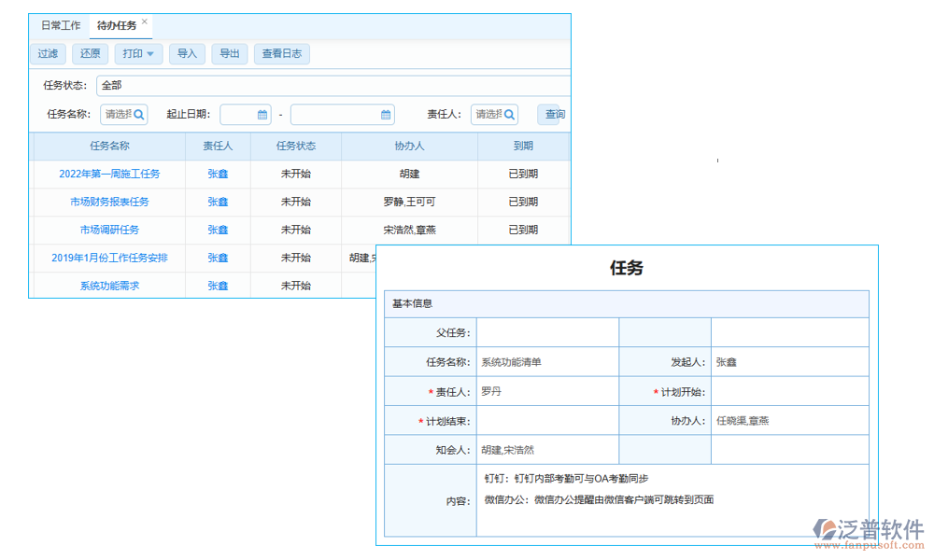
Task: Click the search magnifier beside 任务名称
Action: [x=138, y=114]
